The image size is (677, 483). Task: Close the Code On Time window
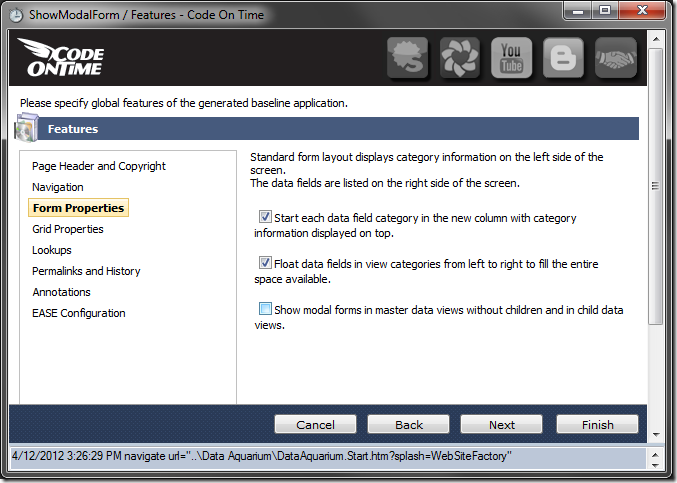click(642, 10)
